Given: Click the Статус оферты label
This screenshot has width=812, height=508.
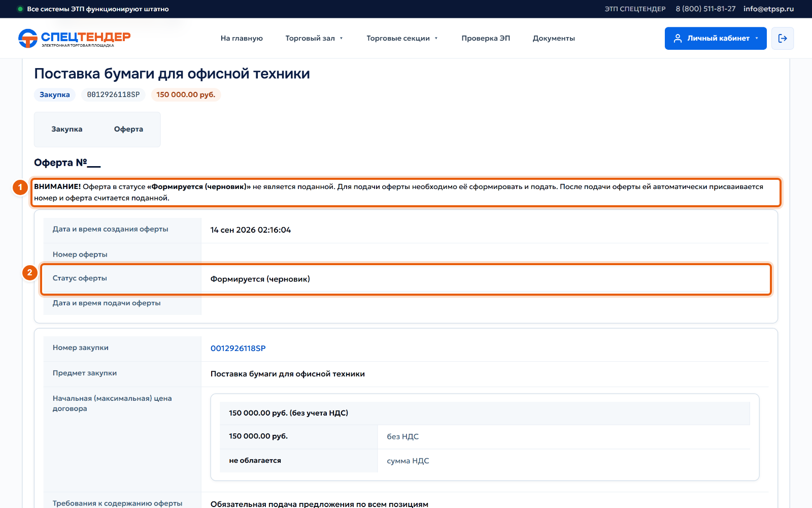Looking at the screenshot, I should [80, 278].
